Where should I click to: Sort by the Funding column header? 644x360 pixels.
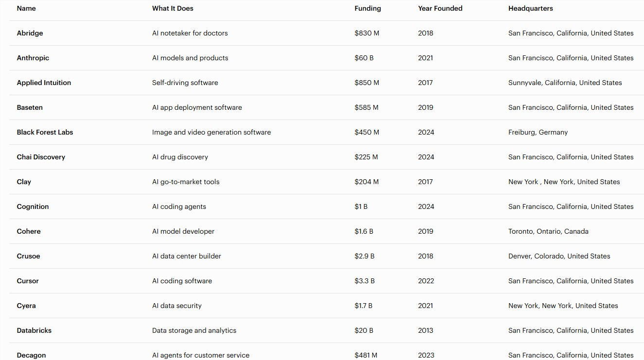[x=367, y=8]
